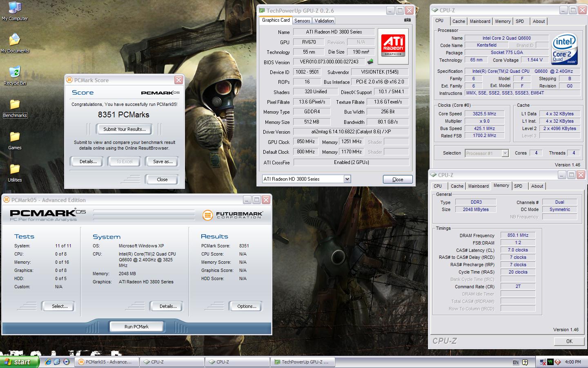Open Memory tab in the CPU-Z processor window
The width and height of the screenshot is (588, 368).
click(x=503, y=21)
